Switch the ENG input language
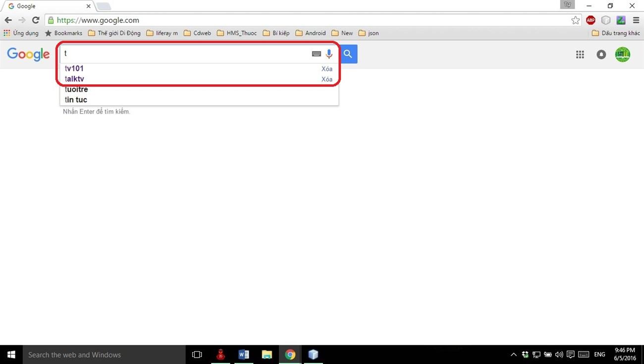This screenshot has width=644, height=364. point(599,355)
